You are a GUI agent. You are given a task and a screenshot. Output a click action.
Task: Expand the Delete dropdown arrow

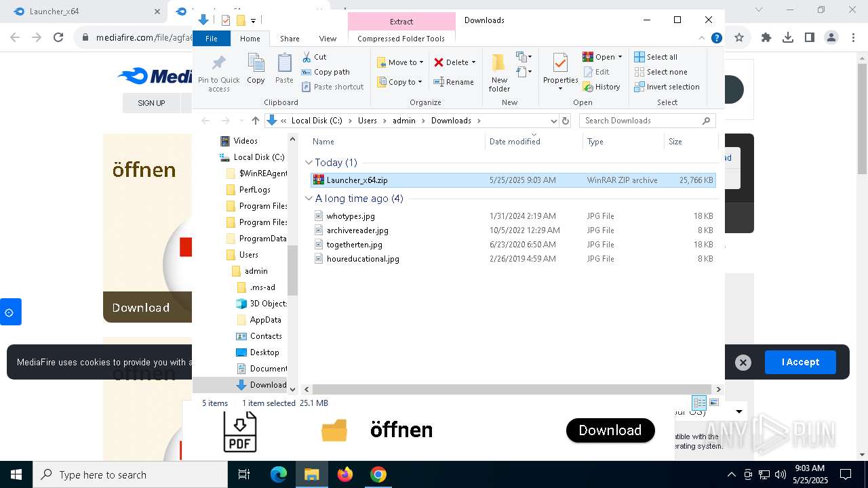click(473, 62)
